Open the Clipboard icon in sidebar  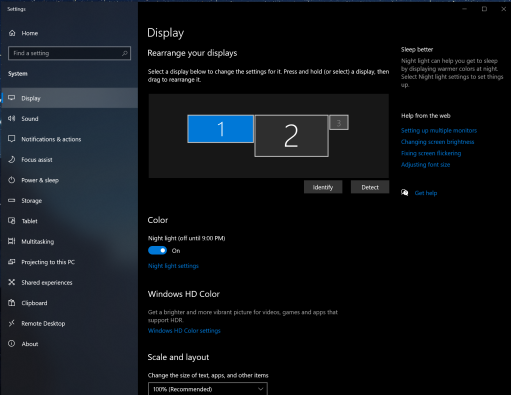click(x=12, y=303)
